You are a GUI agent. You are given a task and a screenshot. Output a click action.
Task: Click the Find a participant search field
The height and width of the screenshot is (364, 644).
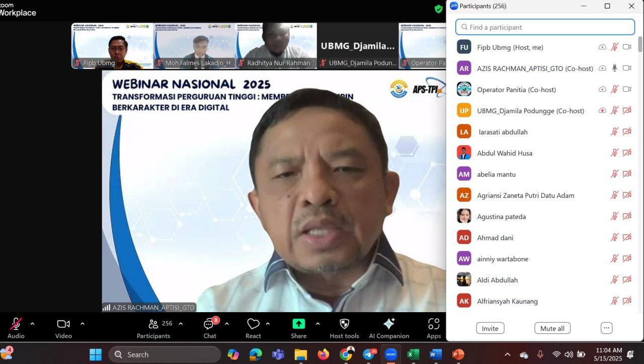544,26
